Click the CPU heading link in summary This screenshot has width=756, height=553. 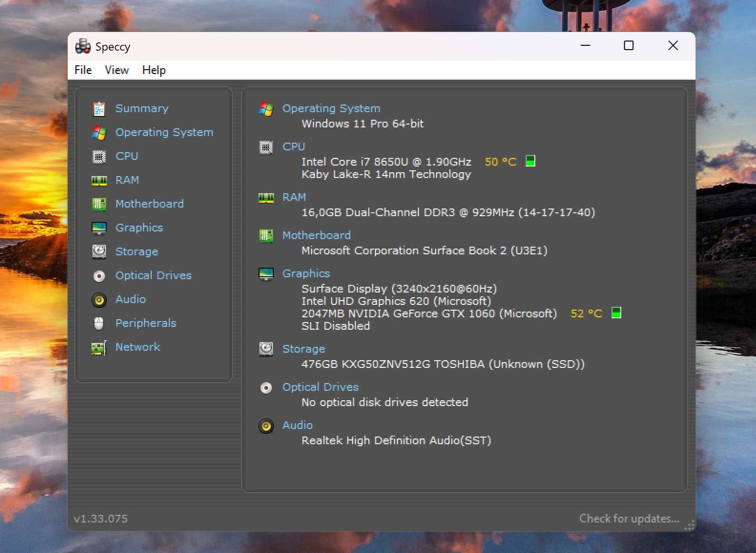294,147
